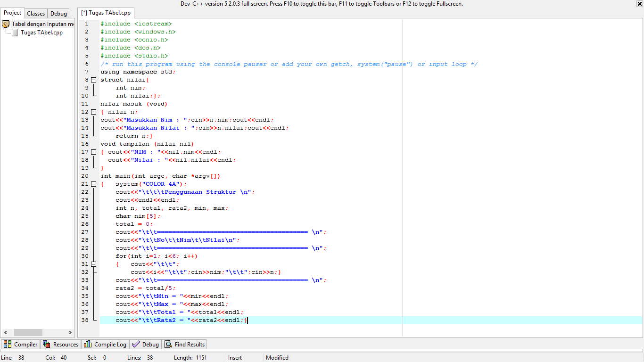This screenshot has width=644, height=362.
Task: Open Tugas TAbel.cpp in the project tree
Action: pyautogui.click(x=41, y=33)
